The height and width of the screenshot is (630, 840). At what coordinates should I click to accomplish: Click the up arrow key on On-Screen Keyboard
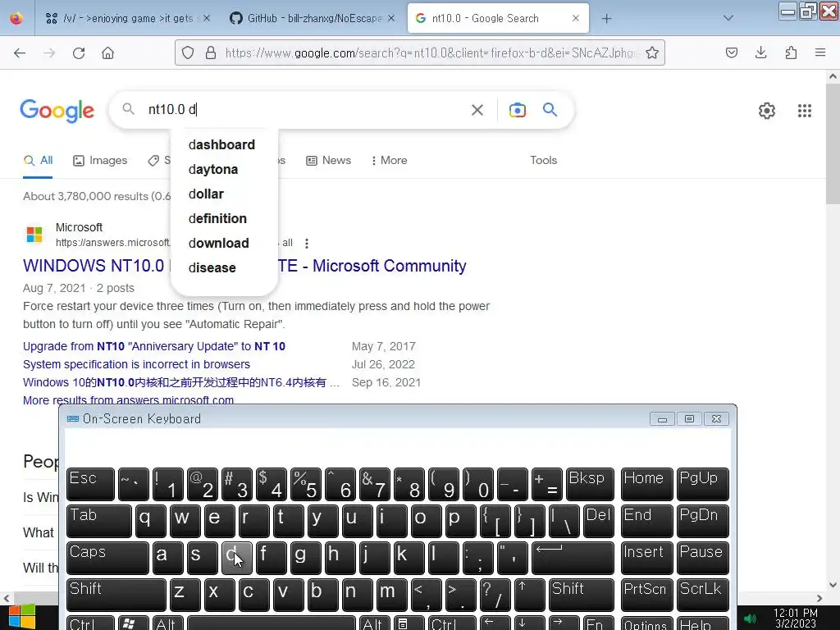point(530,595)
